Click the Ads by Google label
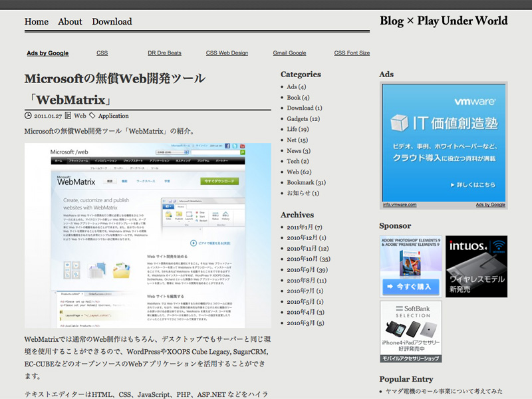Screen dimensions: 532x399 (x=48, y=53)
